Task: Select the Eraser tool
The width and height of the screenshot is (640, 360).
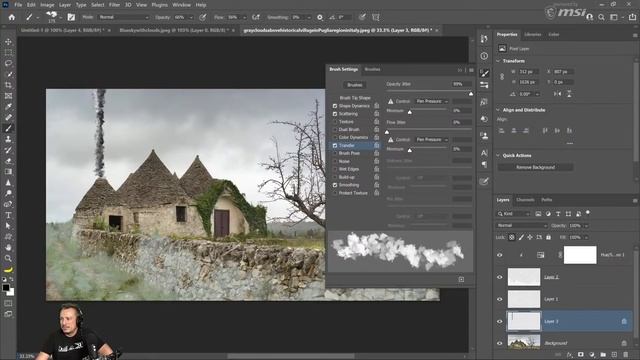Action: [8, 161]
